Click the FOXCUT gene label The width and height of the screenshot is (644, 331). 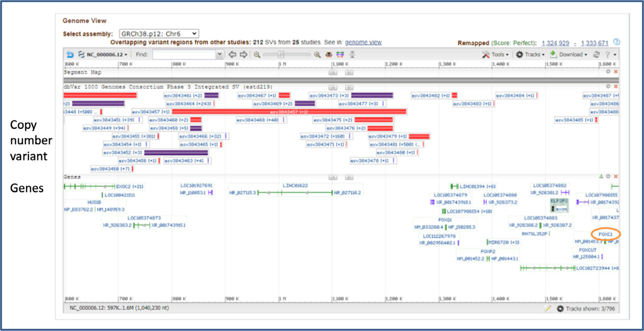pyautogui.click(x=587, y=250)
